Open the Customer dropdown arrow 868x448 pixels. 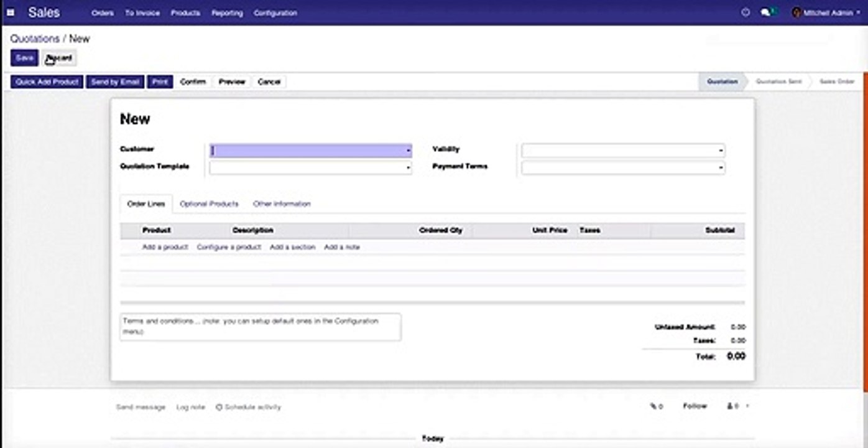point(408,151)
